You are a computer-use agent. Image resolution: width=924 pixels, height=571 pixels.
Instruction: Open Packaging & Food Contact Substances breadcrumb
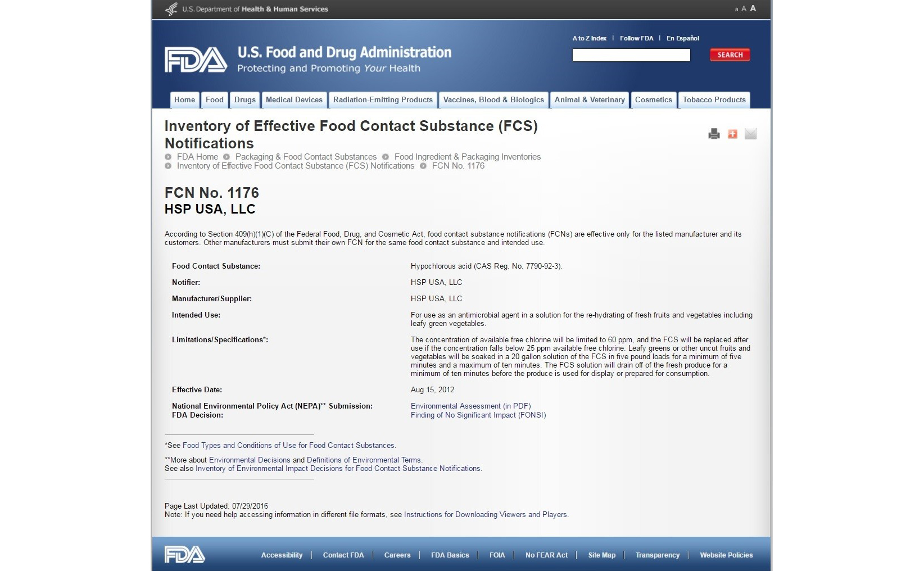click(306, 157)
